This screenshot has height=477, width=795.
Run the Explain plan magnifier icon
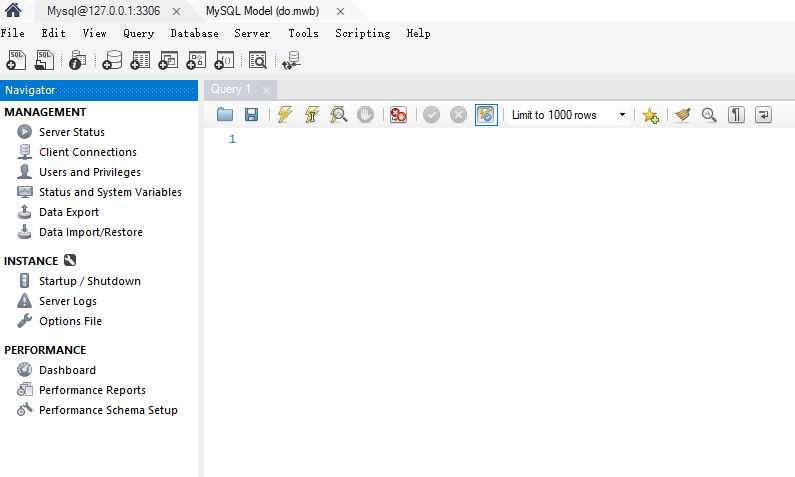click(338, 115)
